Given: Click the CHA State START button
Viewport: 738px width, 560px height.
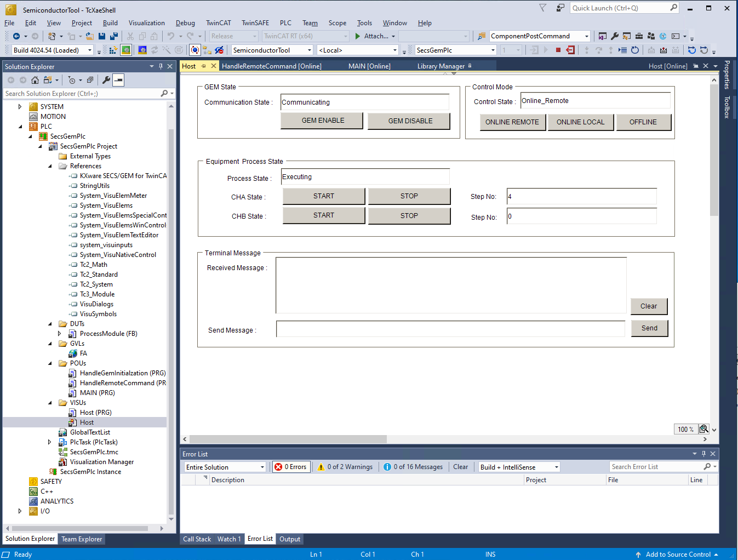Looking at the screenshot, I should pyautogui.click(x=324, y=196).
